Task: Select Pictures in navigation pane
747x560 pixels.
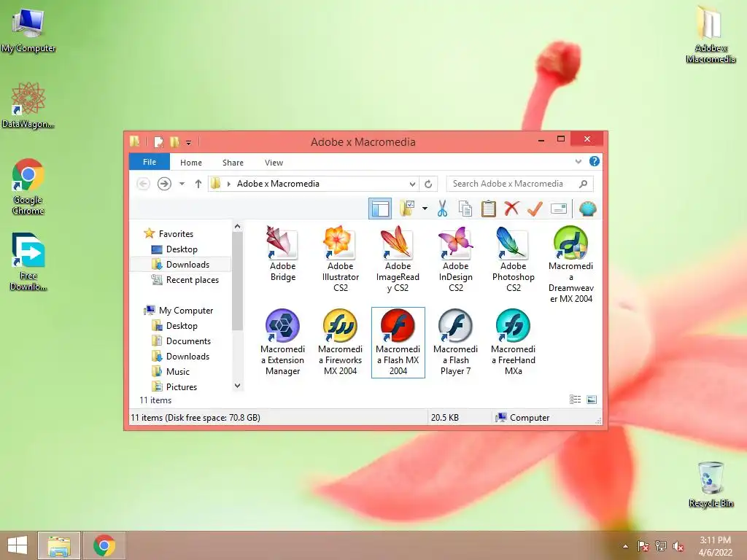Action: (x=174, y=386)
